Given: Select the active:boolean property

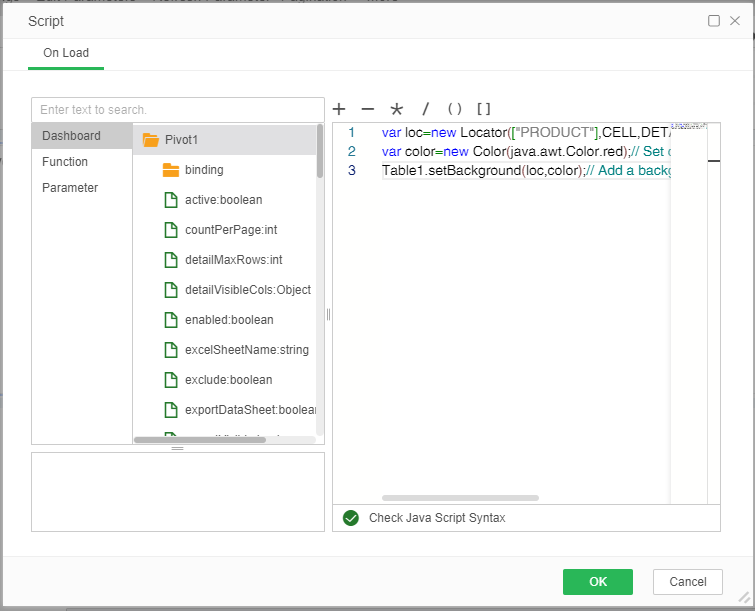Looking at the screenshot, I should 223,200.
